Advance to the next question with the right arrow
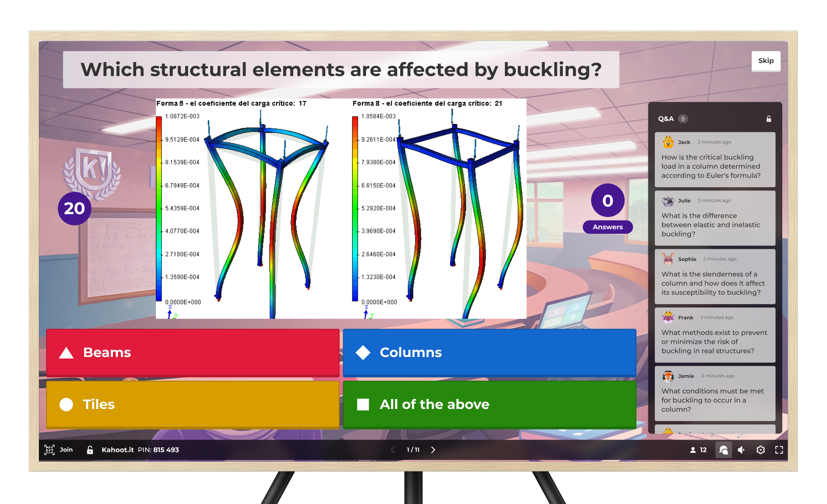The width and height of the screenshot is (827, 504). click(x=433, y=450)
